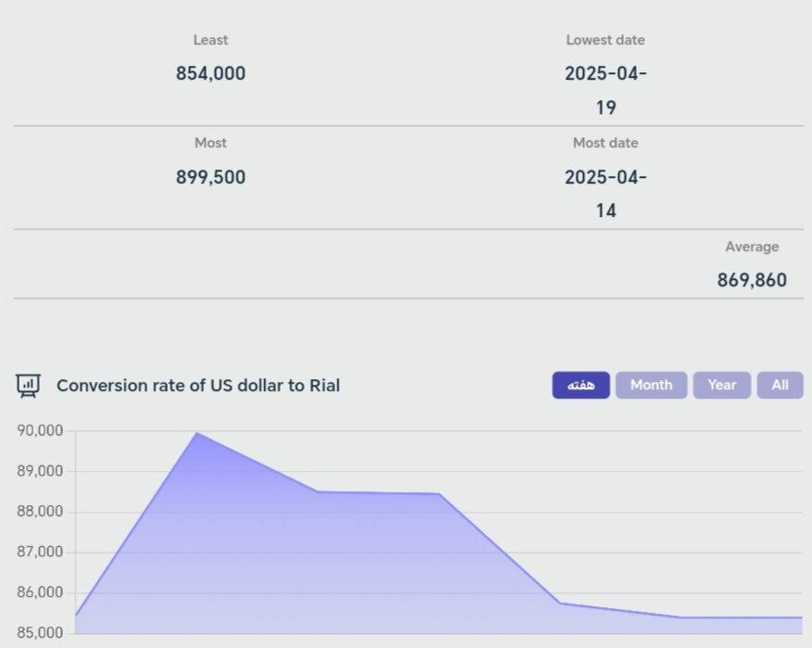The height and width of the screenshot is (648, 812).
Task: Show All-time chart range
Action: 780,386
